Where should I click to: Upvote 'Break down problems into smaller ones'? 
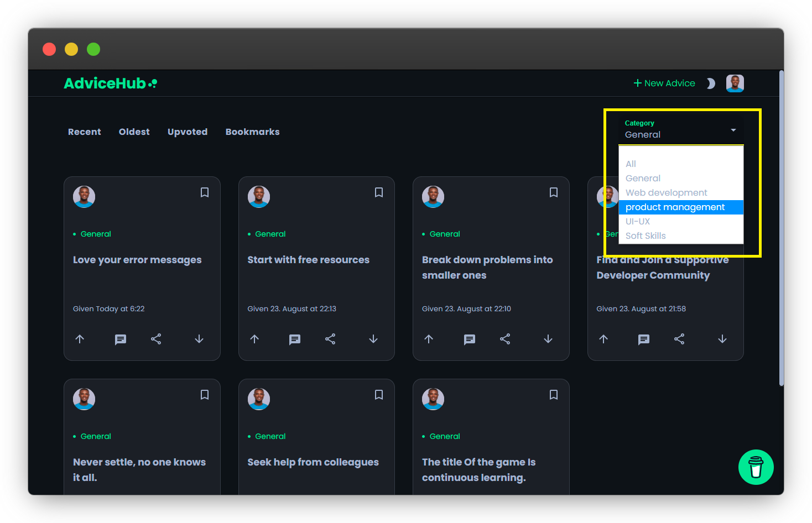click(429, 339)
